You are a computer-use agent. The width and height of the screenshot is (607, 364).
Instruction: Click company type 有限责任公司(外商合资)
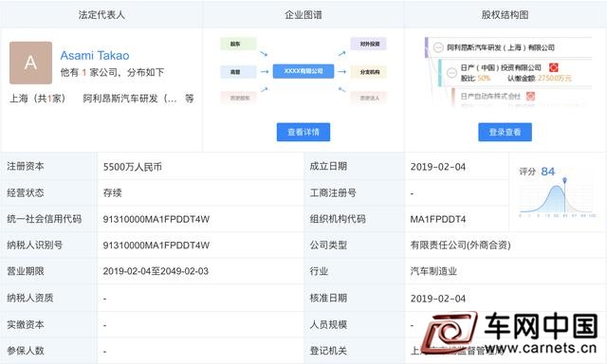tap(460, 245)
